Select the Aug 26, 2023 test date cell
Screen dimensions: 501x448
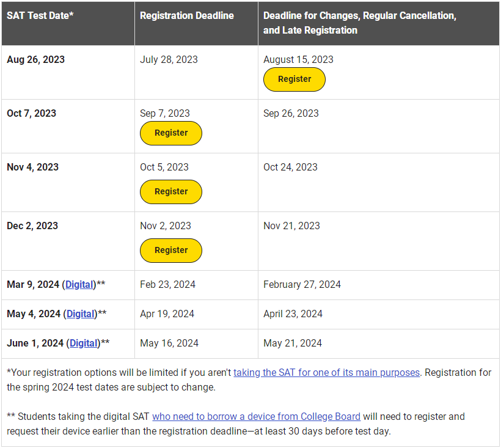click(68, 72)
